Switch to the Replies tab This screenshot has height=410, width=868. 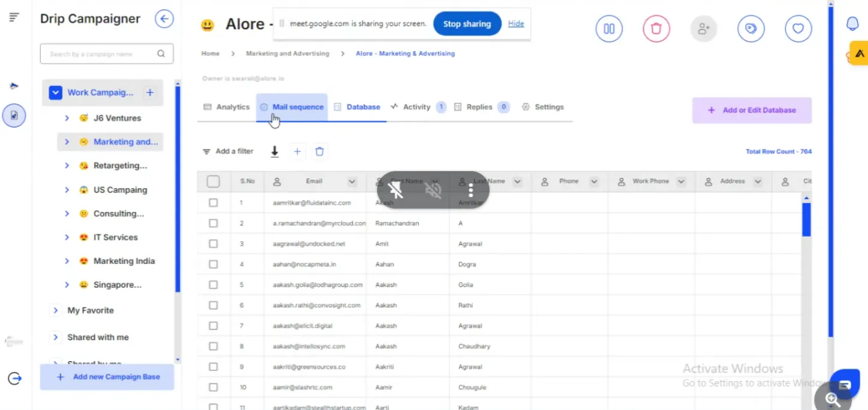pos(481,107)
